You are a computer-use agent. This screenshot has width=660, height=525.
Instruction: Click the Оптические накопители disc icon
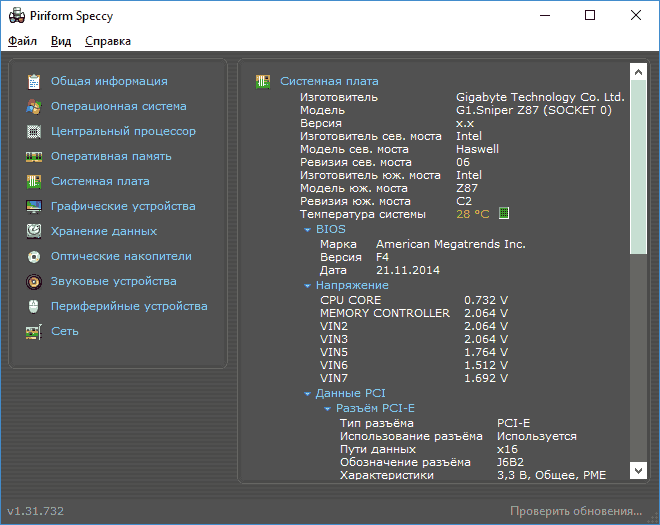click(x=34, y=256)
